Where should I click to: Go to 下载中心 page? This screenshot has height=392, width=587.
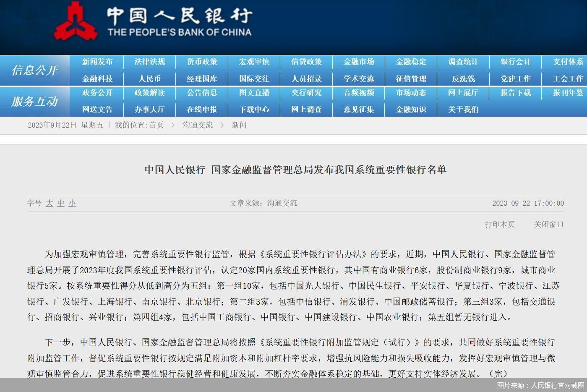click(x=254, y=110)
